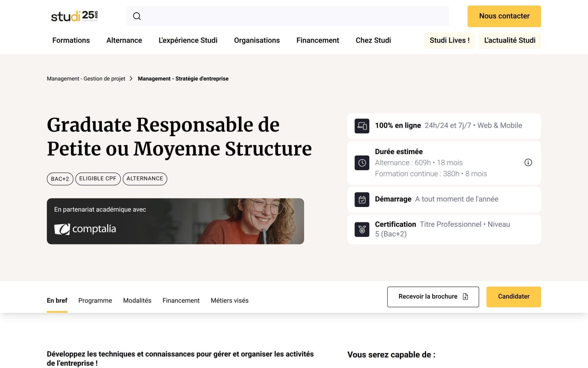The image size is (588, 368).
Task: Click the devices icon next to 100% en ligne
Action: pos(362,126)
